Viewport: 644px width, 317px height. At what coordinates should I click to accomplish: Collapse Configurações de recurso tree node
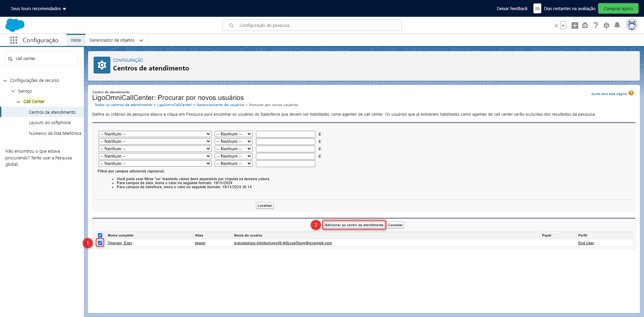(x=5, y=81)
